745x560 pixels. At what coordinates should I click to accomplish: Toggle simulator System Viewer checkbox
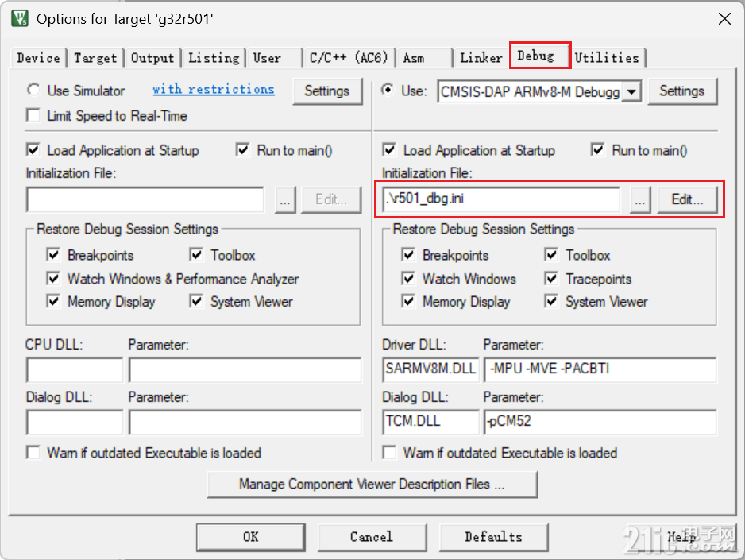[196, 301]
